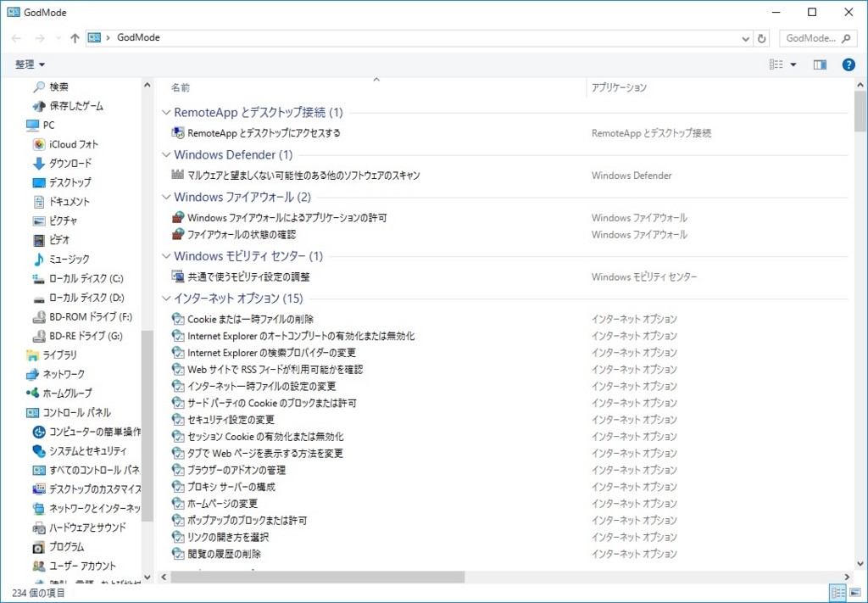Sort by 名前 column header

pyautogui.click(x=181, y=87)
